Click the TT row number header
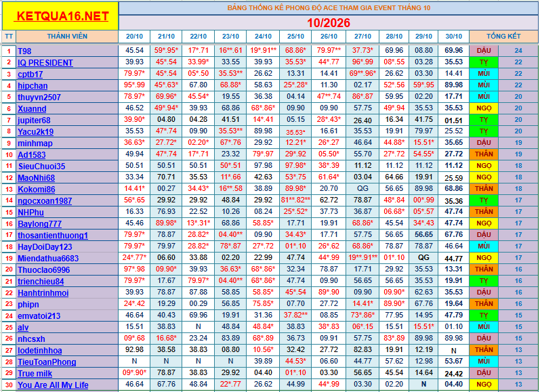Screen dimensions: 540x392 click(9, 37)
